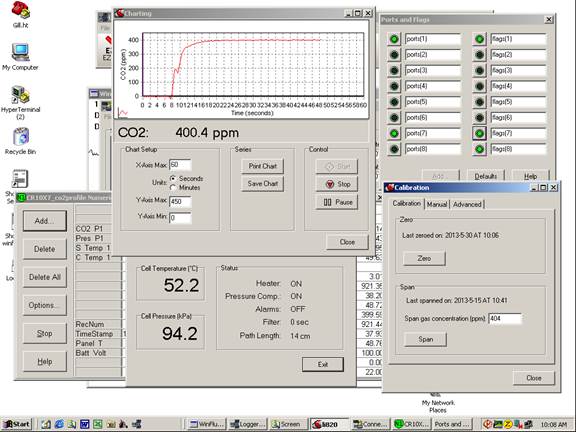
Task: Toggle the ports(4) indicator LED
Action: [394, 86]
